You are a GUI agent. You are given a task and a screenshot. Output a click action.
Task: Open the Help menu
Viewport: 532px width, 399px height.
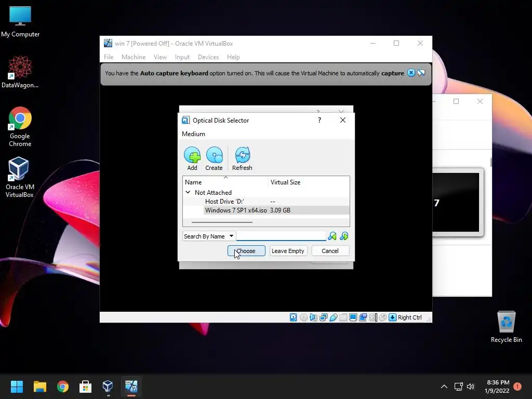pyautogui.click(x=233, y=57)
